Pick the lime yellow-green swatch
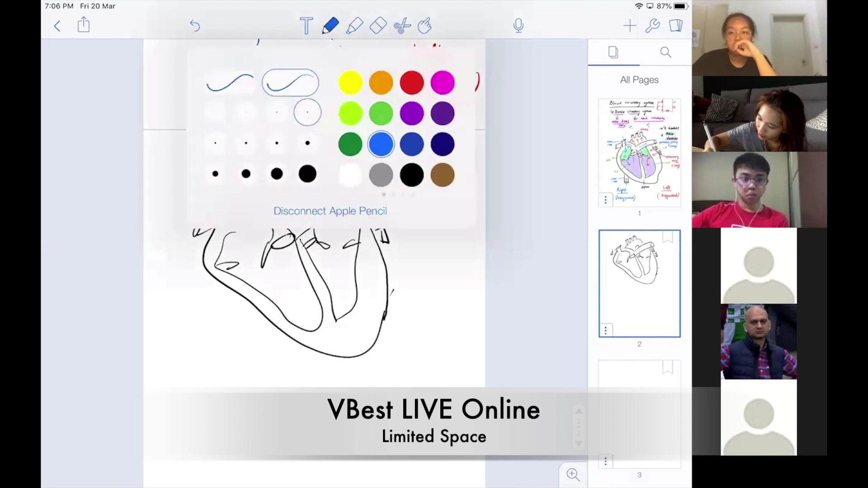 click(x=350, y=113)
